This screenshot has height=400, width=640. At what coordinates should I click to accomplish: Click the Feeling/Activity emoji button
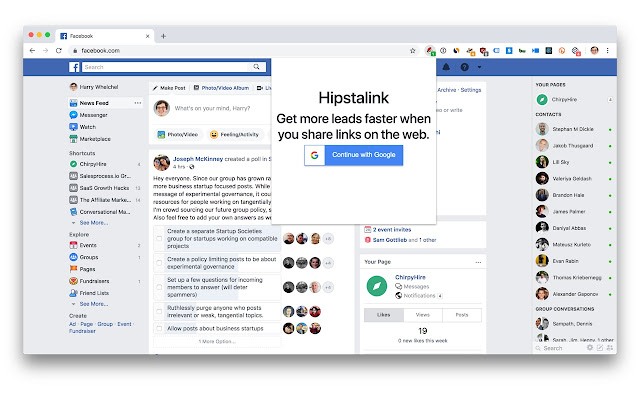pos(234,134)
